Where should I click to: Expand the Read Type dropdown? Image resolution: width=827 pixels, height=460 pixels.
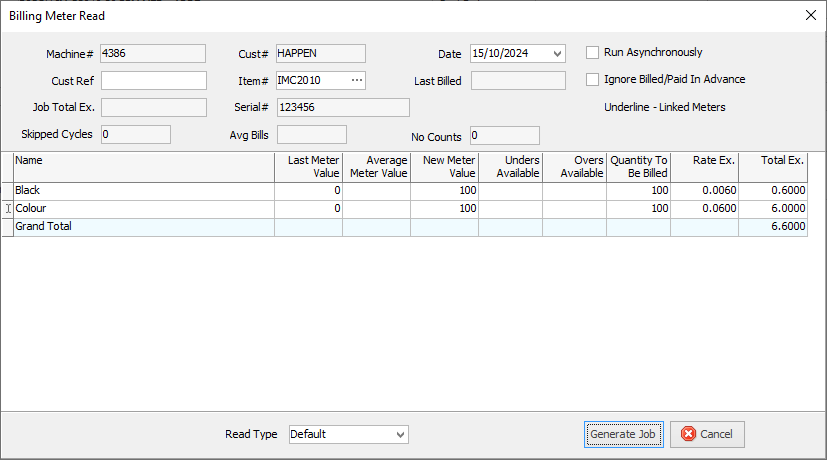point(401,434)
